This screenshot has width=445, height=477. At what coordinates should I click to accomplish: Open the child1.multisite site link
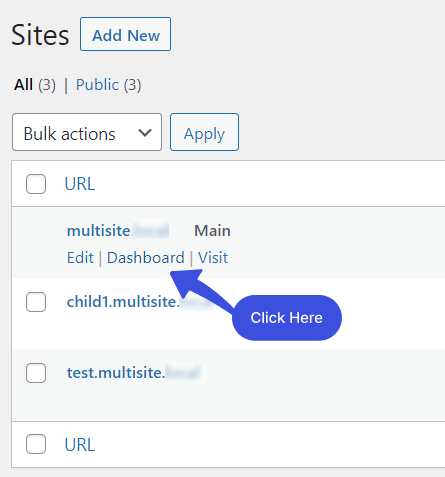(x=140, y=302)
